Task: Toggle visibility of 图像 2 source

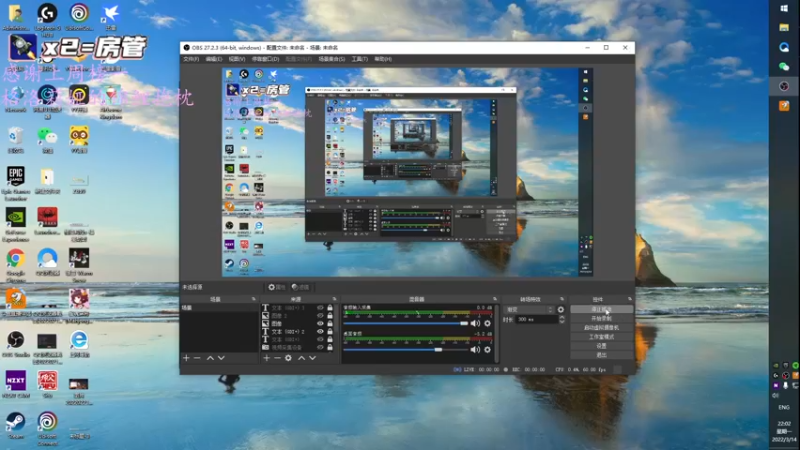Action: (x=320, y=316)
